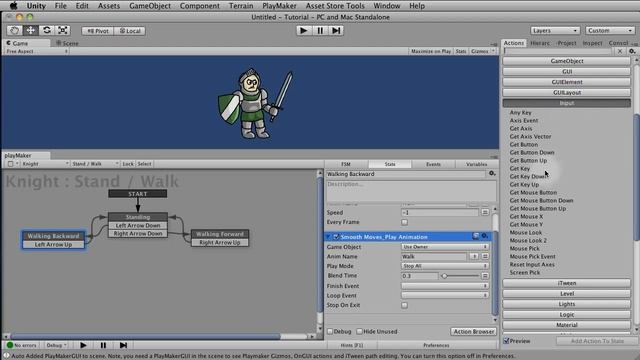Toggle Maximize on Play
The image size is (640, 360).
coord(431,51)
